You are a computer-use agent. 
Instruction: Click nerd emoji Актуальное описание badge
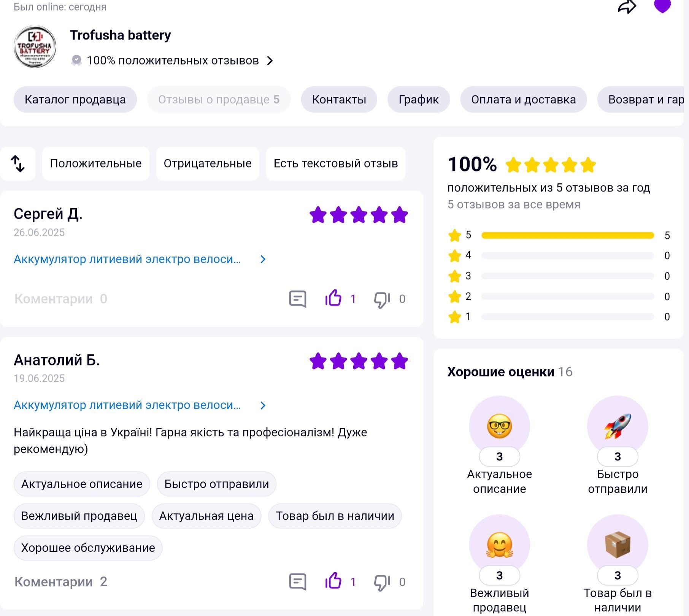click(x=500, y=426)
